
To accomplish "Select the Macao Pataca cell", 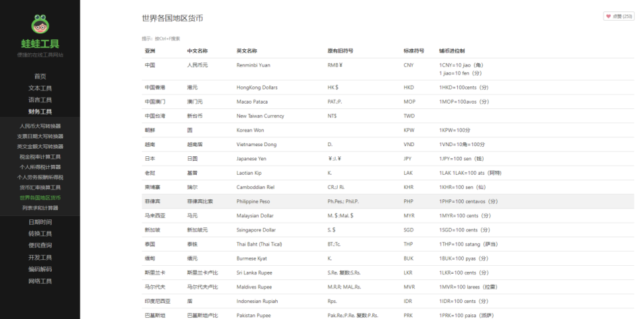I will [x=252, y=102].
